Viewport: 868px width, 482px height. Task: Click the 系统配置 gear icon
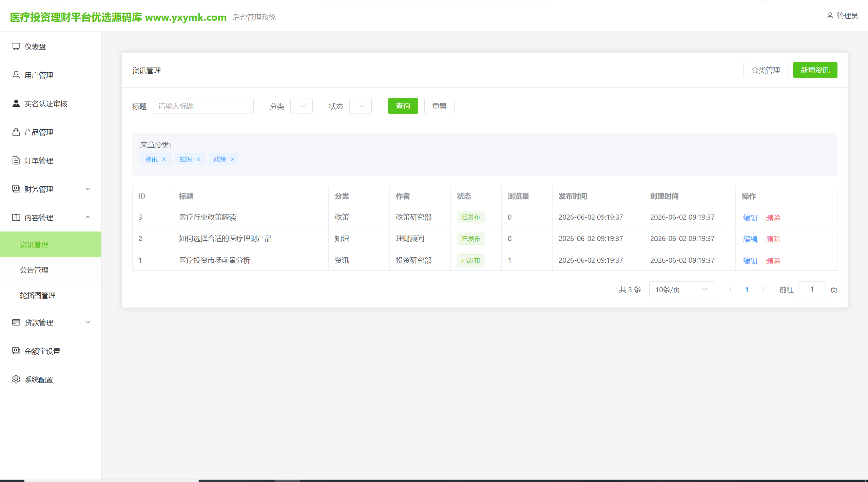coord(16,379)
